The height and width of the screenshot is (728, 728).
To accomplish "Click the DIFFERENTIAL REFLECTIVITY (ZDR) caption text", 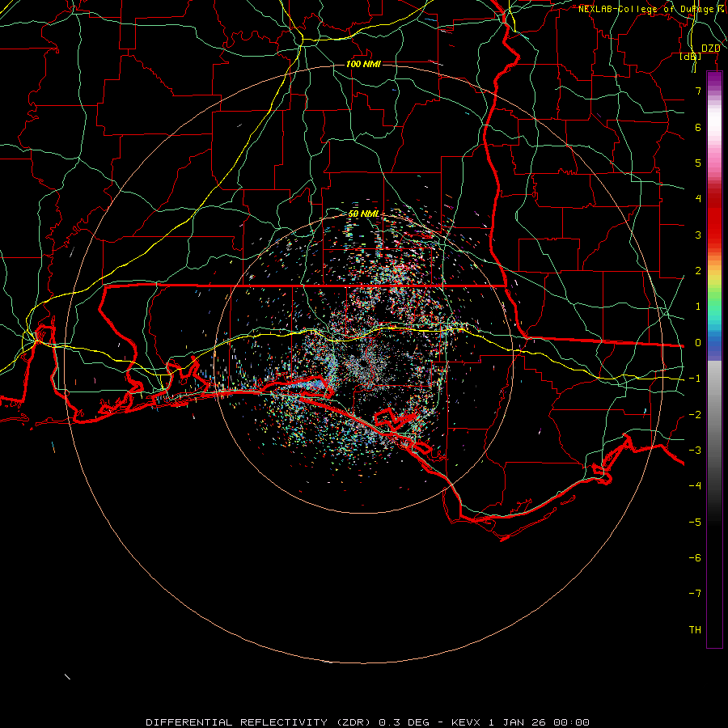I will [259, 722].
